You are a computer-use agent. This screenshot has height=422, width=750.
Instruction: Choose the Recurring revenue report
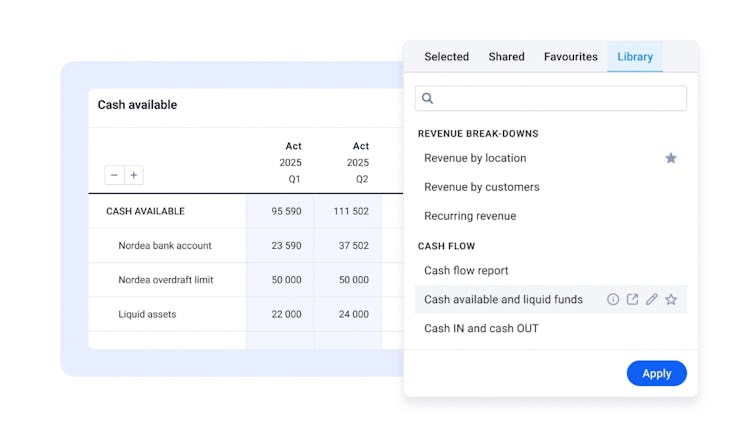470,216
